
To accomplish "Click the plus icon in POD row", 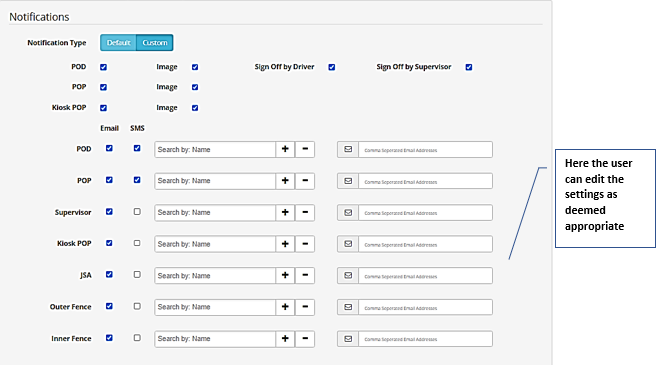I will click(x=285, y=149).
